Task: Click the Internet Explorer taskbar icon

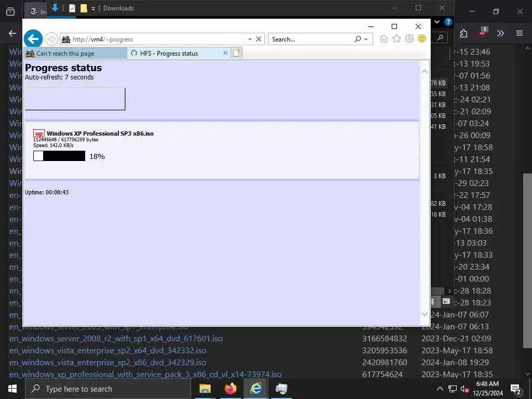Action: tap(256, 389)
